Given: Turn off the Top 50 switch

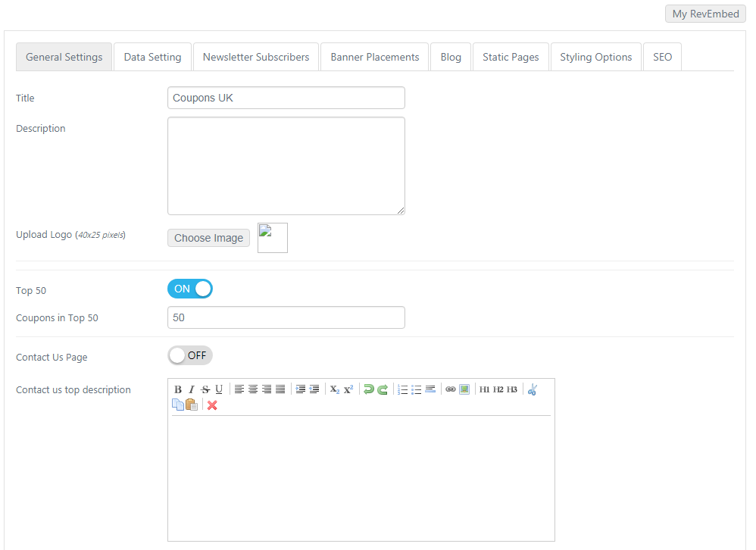Looking at the screenshot, I should coord(190,289).
